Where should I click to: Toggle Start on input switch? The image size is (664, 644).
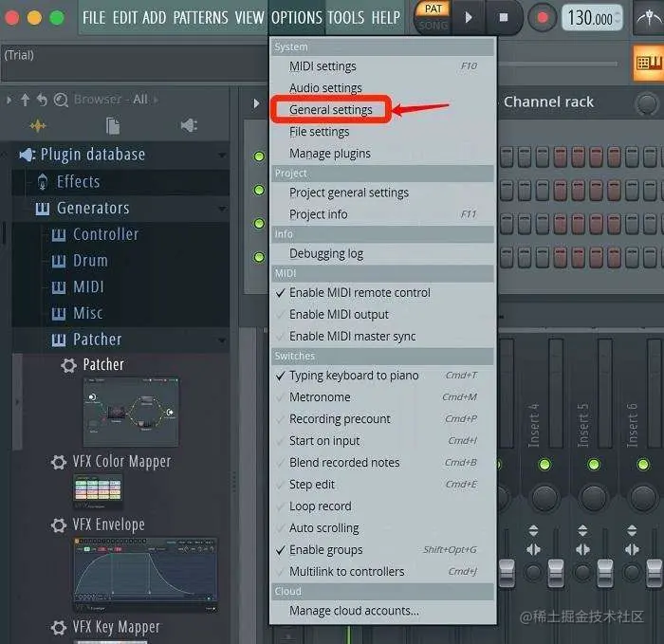click(x=382, y=441)
